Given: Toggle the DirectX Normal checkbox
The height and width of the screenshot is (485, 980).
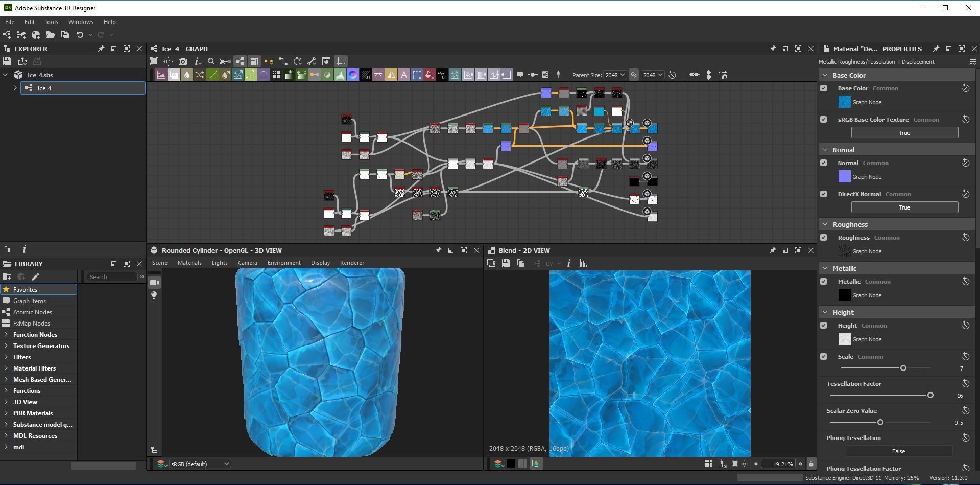Looking at the screenshot, I should (x=823, y=194).
